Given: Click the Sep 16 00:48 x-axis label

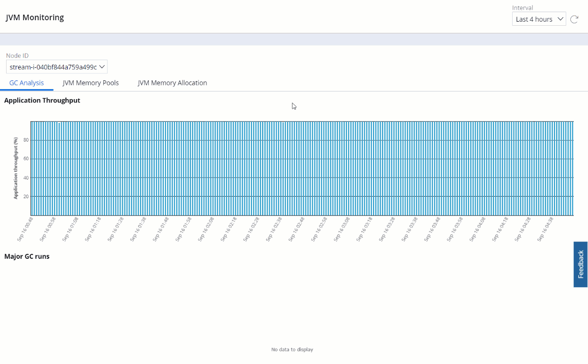Looking at the screenshot, I should pyautogui.click(x=25, y=229).
